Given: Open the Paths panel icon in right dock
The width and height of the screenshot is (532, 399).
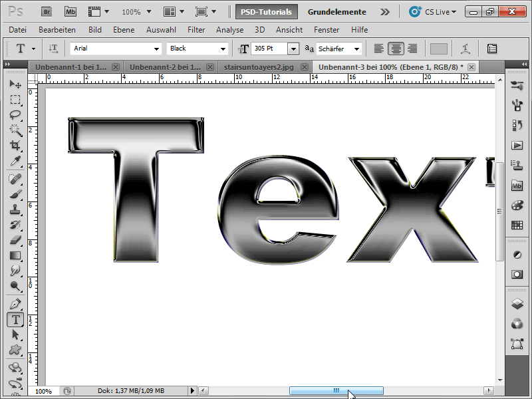Looking at the screenshot, I should [x=517, y=344].
